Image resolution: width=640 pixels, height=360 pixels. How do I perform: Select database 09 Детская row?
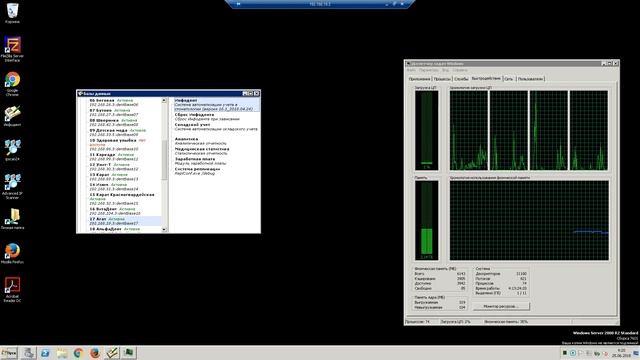click(x=124, y=132)
